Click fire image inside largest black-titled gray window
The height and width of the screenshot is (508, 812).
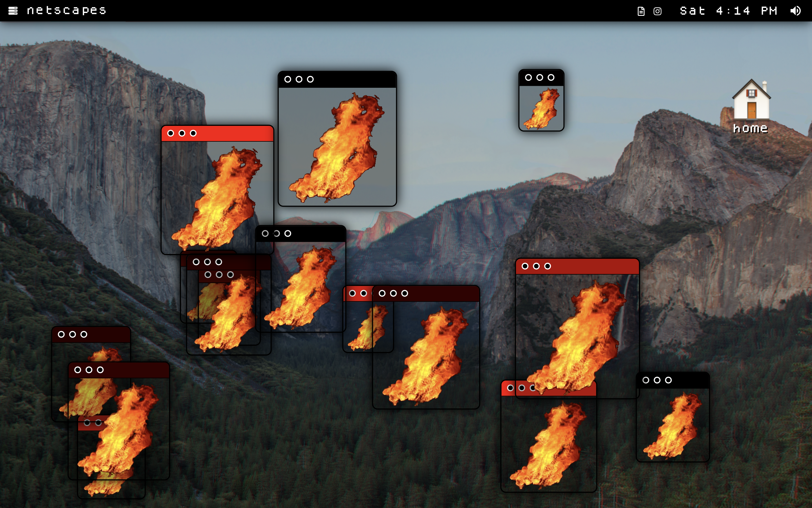(337, 148)
